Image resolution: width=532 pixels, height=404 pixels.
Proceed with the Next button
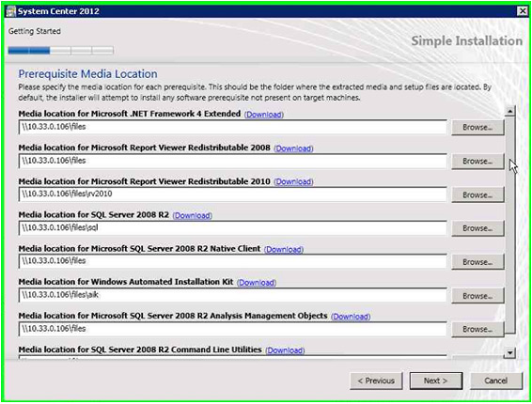click(436, 381)
